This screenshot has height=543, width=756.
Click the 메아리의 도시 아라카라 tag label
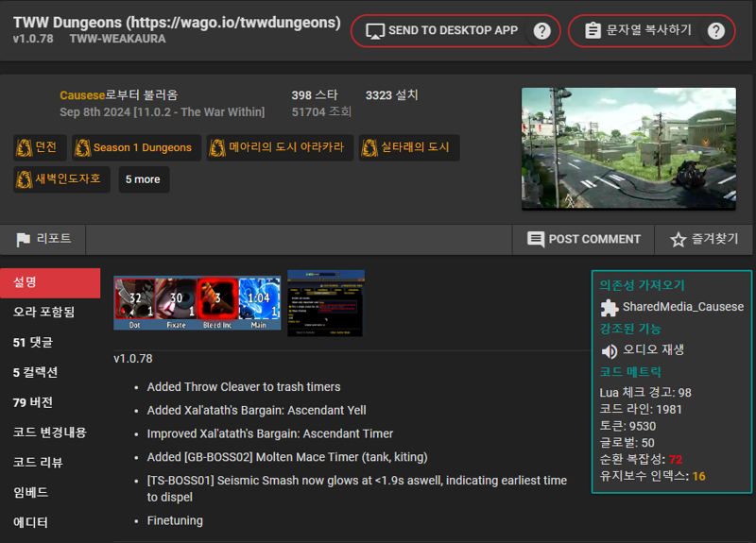[x=286, y=147]
